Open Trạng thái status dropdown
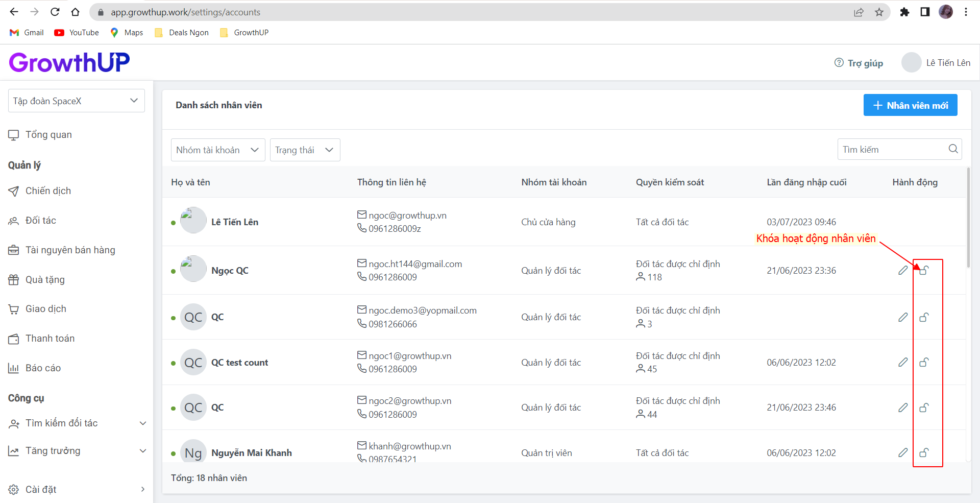 tap(305, 150)
